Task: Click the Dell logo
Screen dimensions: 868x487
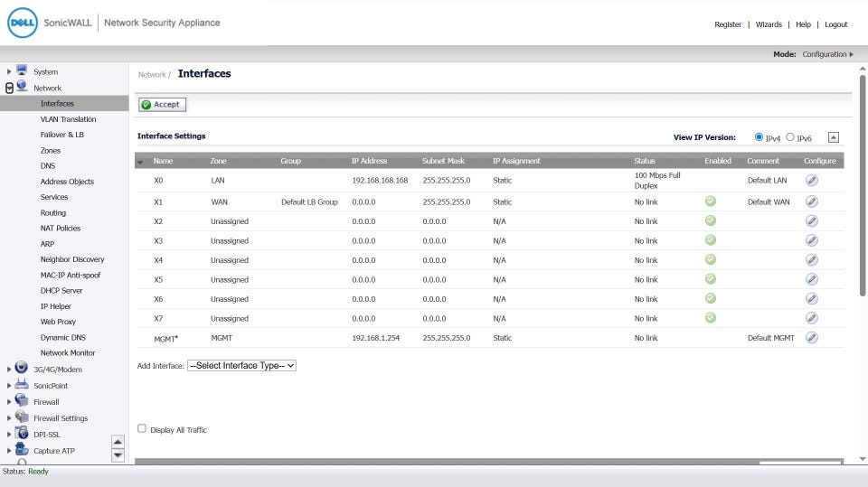Action: coord(23,23)
